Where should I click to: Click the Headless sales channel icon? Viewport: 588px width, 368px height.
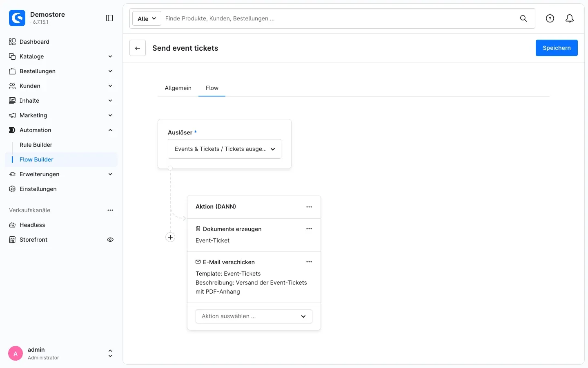(12, 225)
